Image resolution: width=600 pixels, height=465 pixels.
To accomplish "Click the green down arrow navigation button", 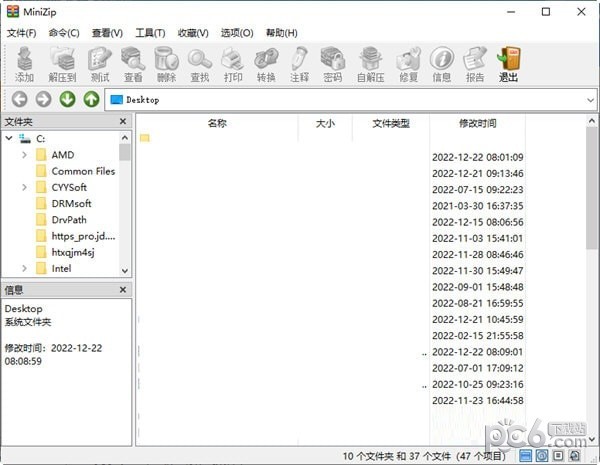I will tap(67, 100).
